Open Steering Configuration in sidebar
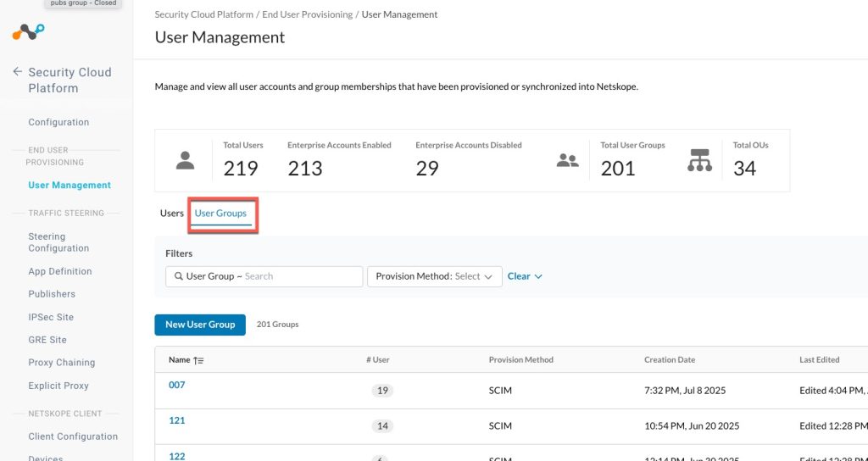868x461 pixels. [58, 242]
